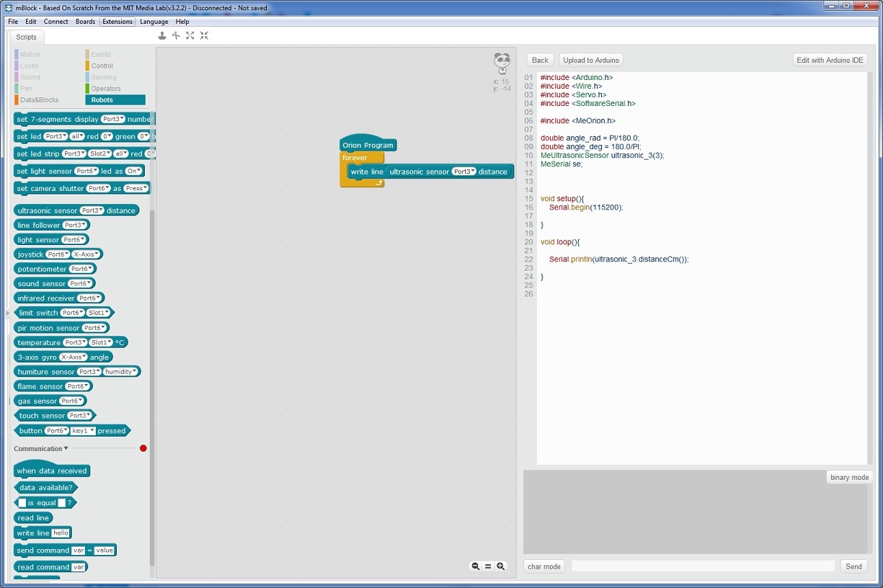The image size is (883, 588).
Task: Click the Send button
Action: [853, 566]
